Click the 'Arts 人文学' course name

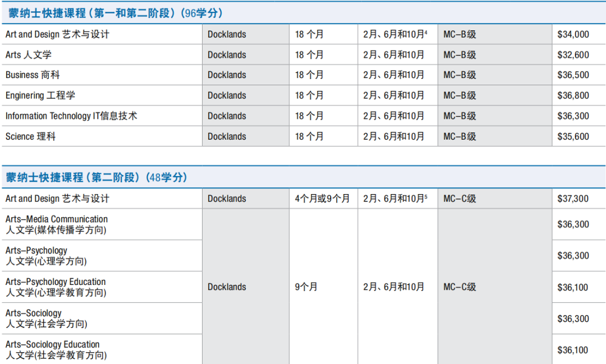tap(28, 55)
